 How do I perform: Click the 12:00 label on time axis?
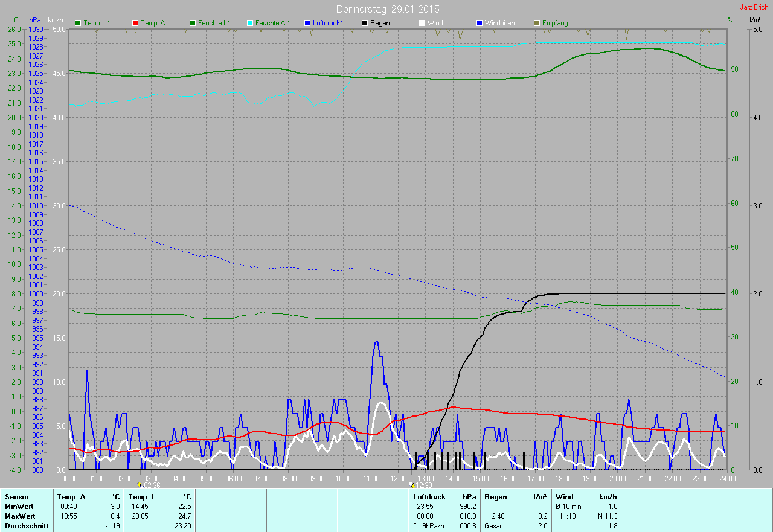click(398, 478)
